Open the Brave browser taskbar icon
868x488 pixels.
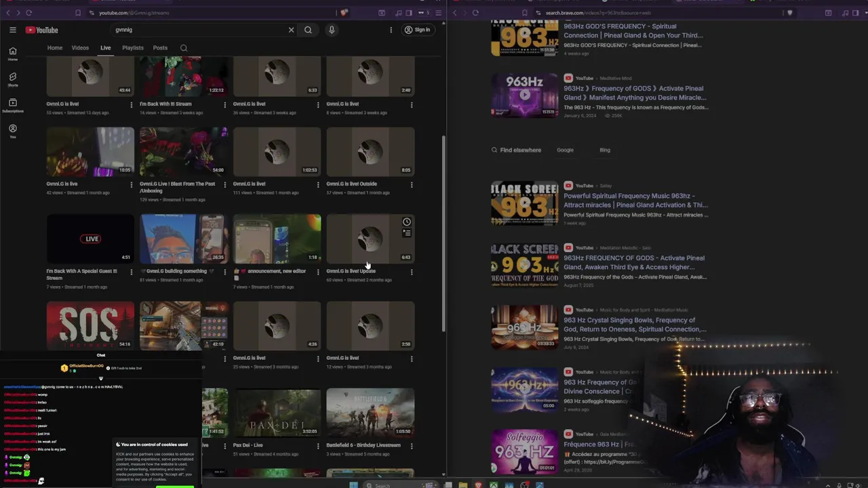[x=478, y=485]
